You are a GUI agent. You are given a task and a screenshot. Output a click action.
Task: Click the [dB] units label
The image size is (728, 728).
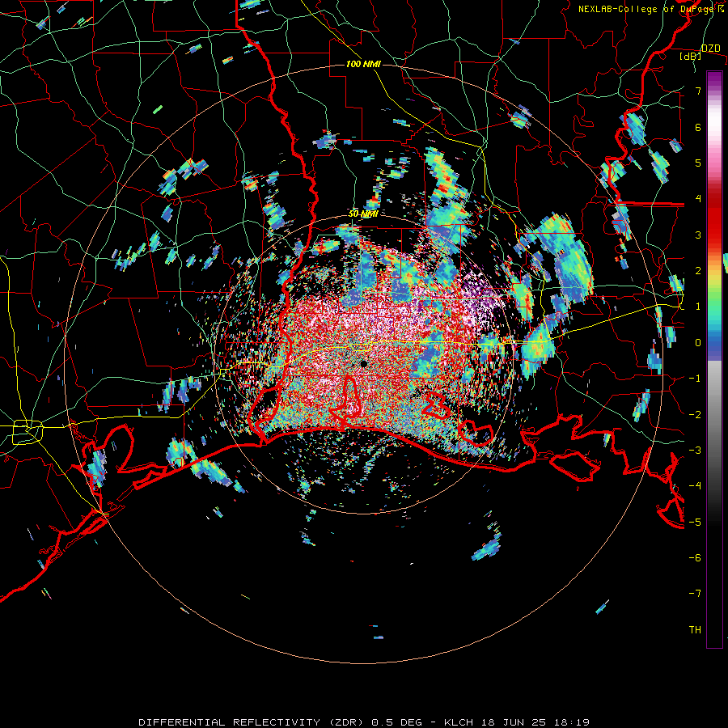point(691,57)
